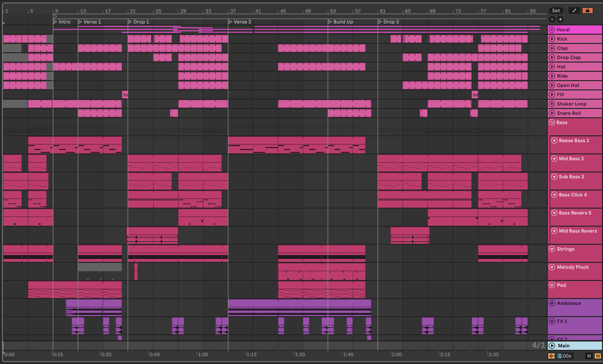Fold the Bass group track
This screenshot has height=364, width=603.
pos(552,122)
